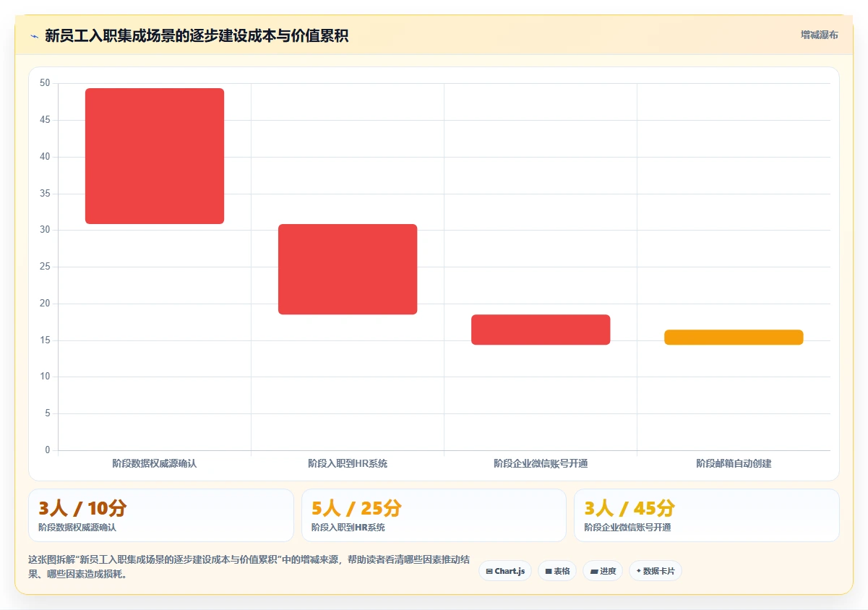Click the orange bar for 阶段邮箱自动创建
The height and width of the screenshot is (610, 868).
click(x=734, y=337)
